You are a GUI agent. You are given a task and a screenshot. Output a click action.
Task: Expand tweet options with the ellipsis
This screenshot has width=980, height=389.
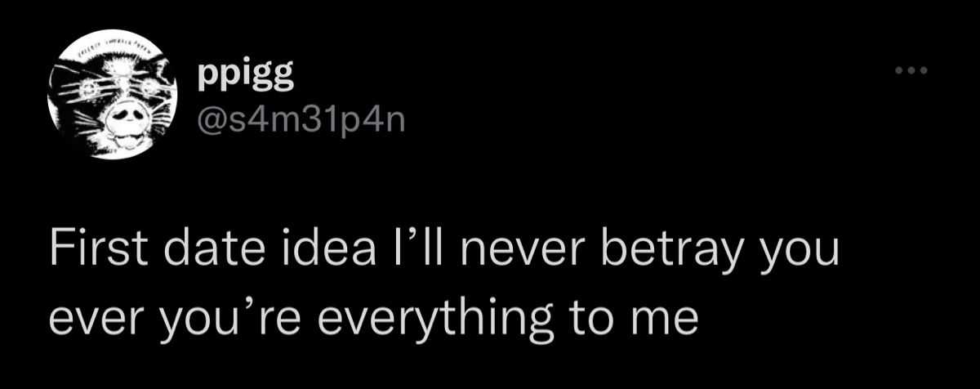(x=911, y=72)
